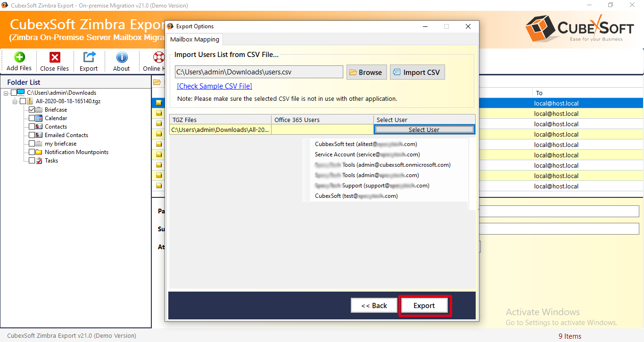The image size is (644, 342).
Task: Click the Emailed Contacts card icon
Action: click(x=39, y=135)
